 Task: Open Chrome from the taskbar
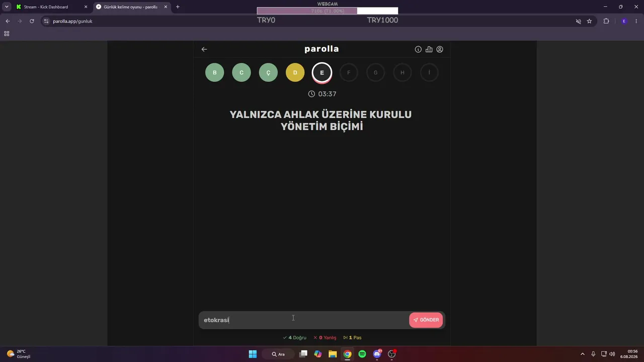pyautogui.click(x=347, y=354)
